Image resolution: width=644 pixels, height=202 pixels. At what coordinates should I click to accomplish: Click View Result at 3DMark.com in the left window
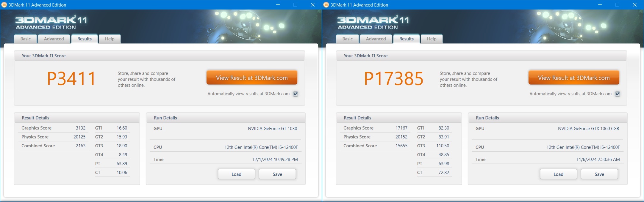(252, 78)
